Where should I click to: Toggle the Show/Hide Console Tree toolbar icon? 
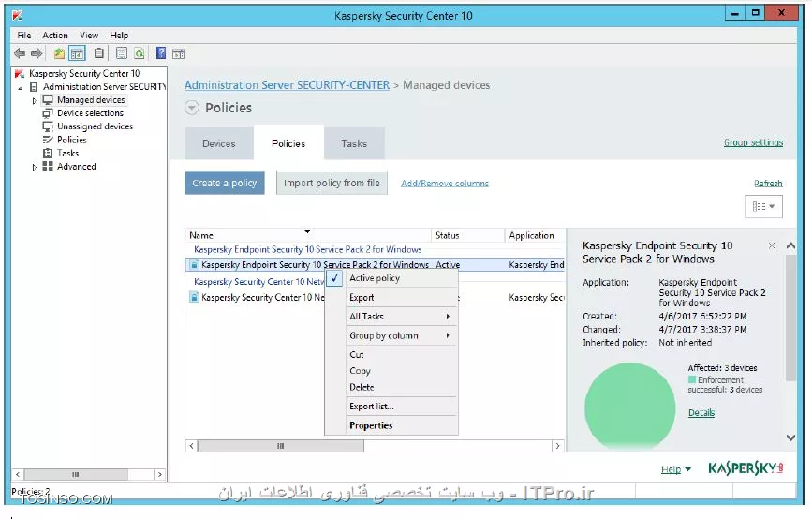77,52
